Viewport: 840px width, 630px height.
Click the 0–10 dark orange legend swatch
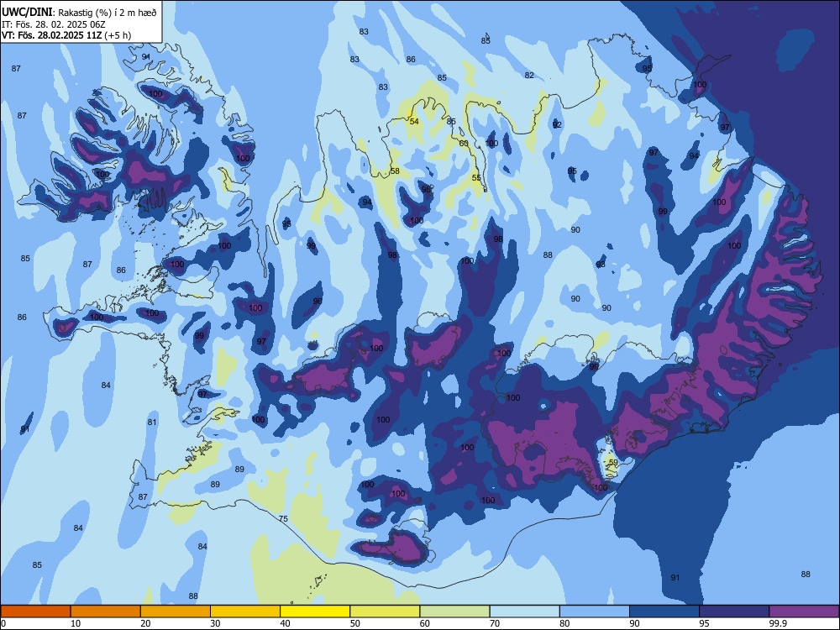[35, 612]
